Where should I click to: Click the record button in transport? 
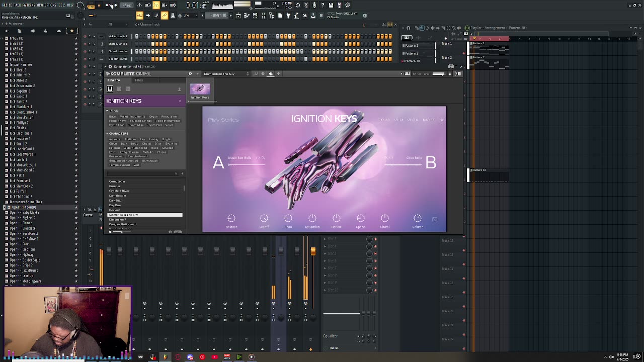click(116, 6)
